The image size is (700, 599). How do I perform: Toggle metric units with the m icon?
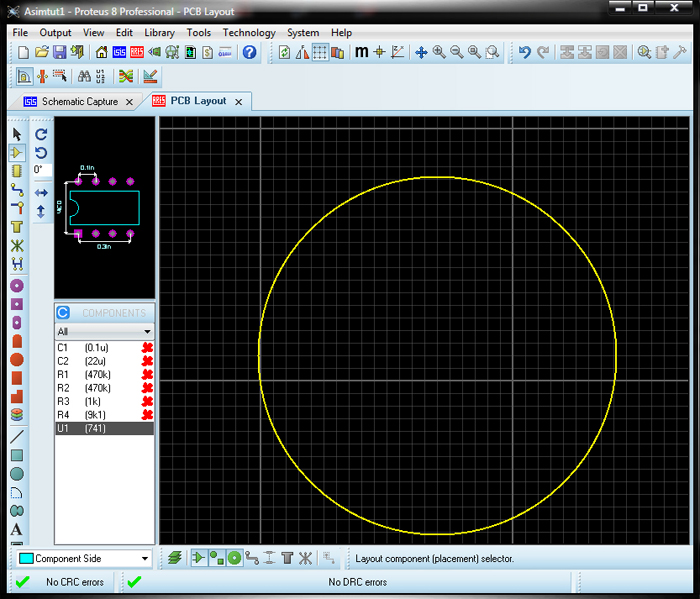(x=362, y=53)
